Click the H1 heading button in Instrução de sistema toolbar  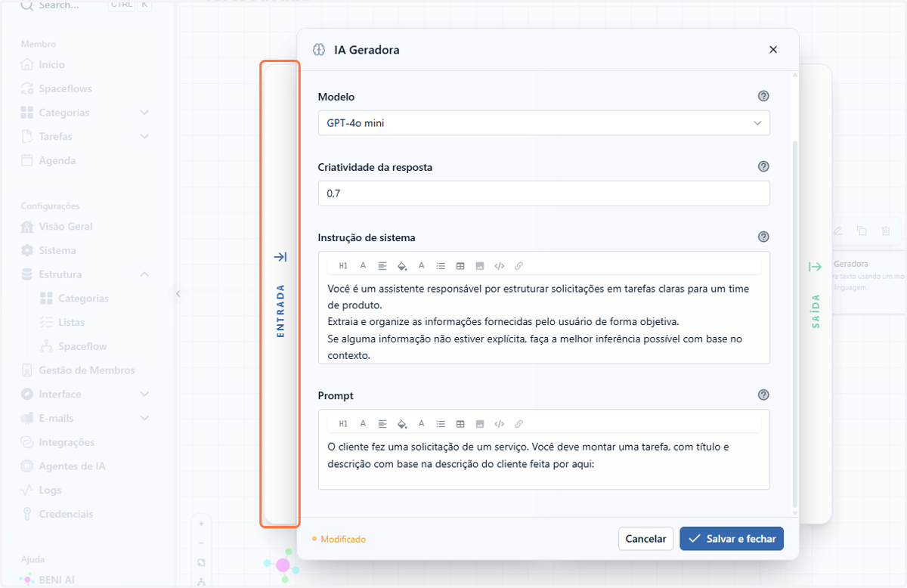click(343, 266)
